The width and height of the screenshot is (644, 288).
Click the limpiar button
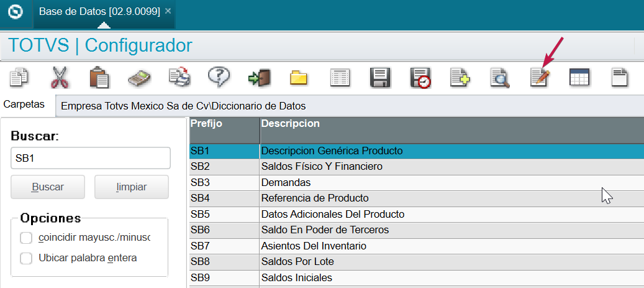[132, 187]
